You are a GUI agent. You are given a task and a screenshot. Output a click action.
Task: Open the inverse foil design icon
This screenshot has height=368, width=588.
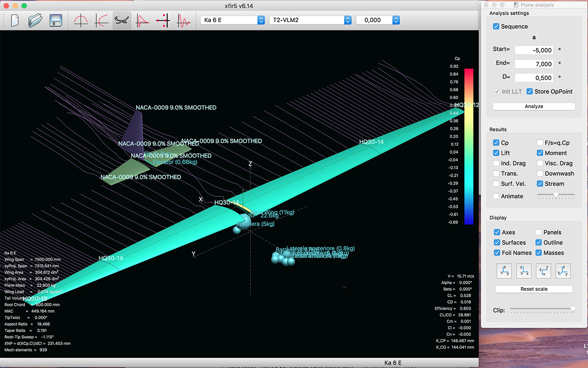(102, 21)
